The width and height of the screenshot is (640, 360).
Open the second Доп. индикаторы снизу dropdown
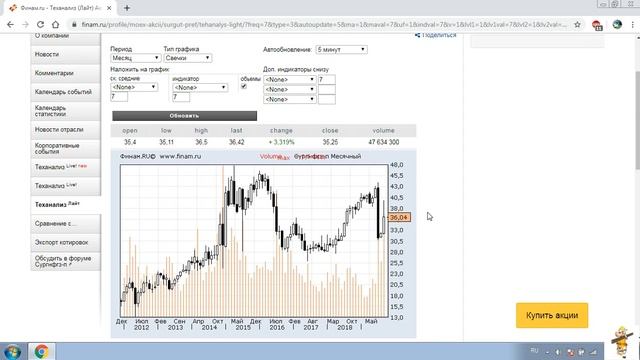(x=289, y=89)
